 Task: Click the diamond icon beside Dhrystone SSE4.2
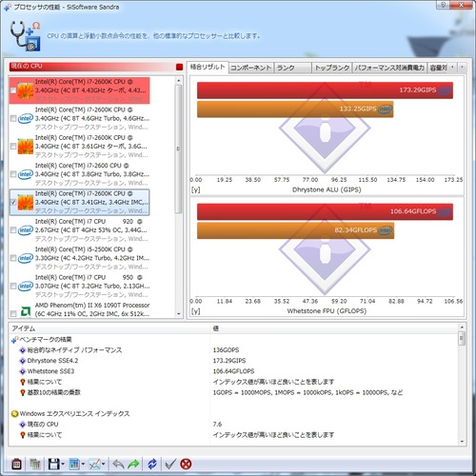tap(23, 361)
